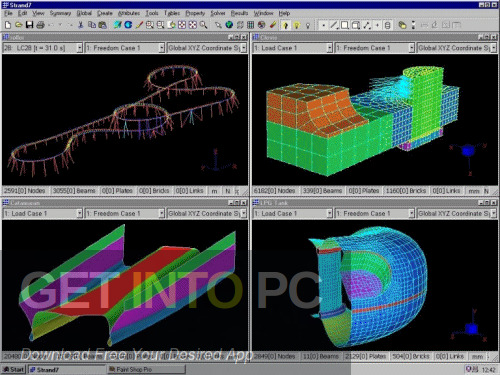Toggle beam selection (diagonal line button)
The width and height of the screenshot is (500, 375).
[334, 25]
